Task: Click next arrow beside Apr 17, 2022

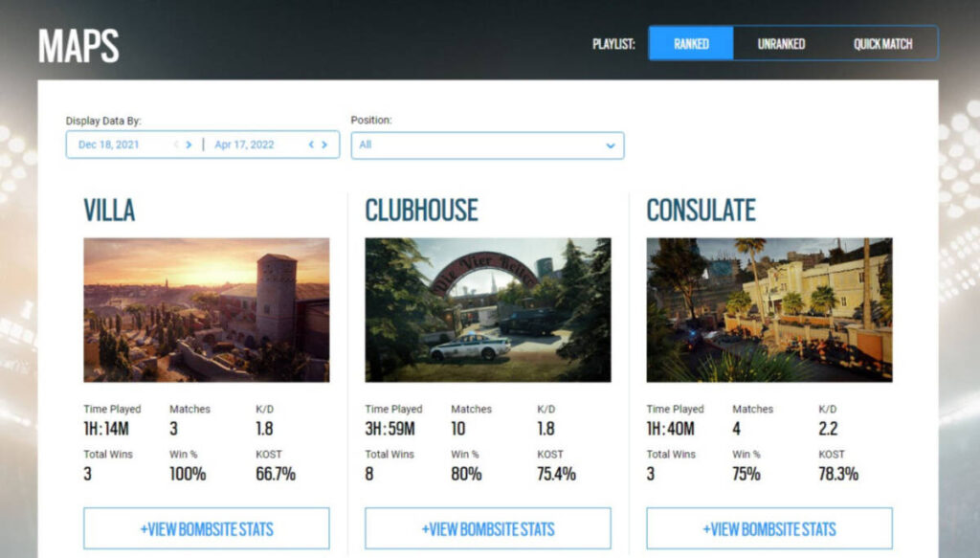Action: point(324,145)
